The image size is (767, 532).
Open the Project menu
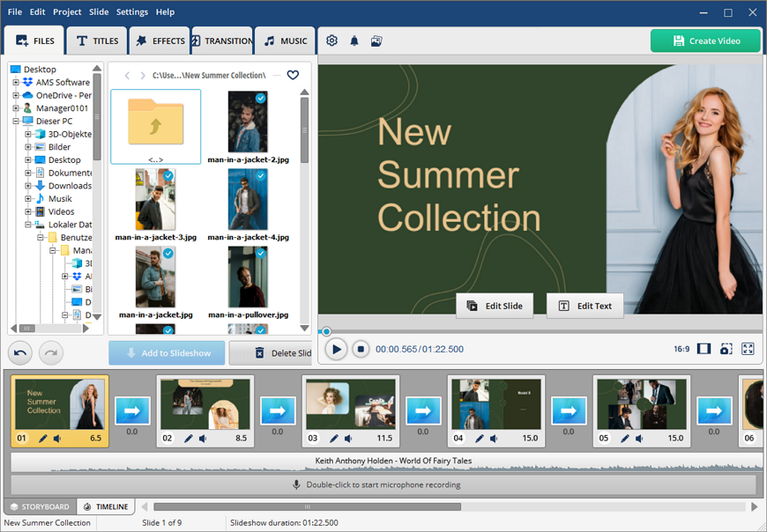(x=67, y=12)
